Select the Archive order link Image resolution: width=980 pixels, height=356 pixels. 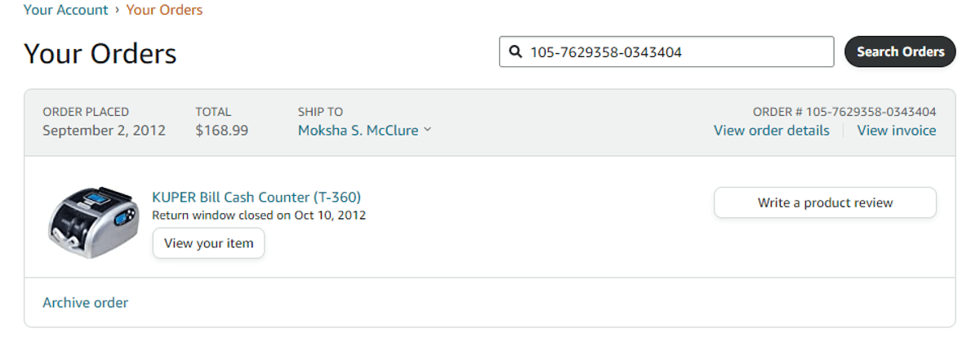pos(85,302)
